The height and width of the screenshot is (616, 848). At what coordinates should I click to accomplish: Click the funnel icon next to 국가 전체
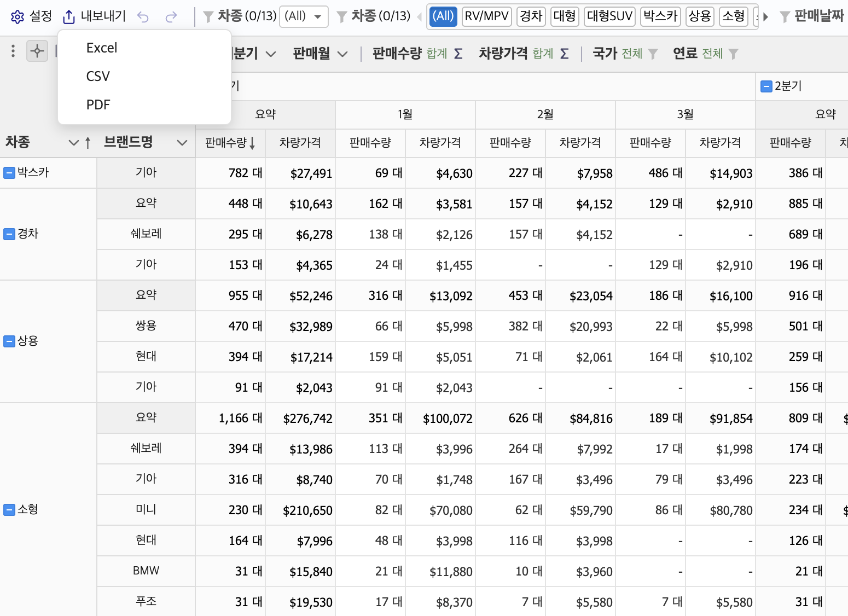click(653, 54)
